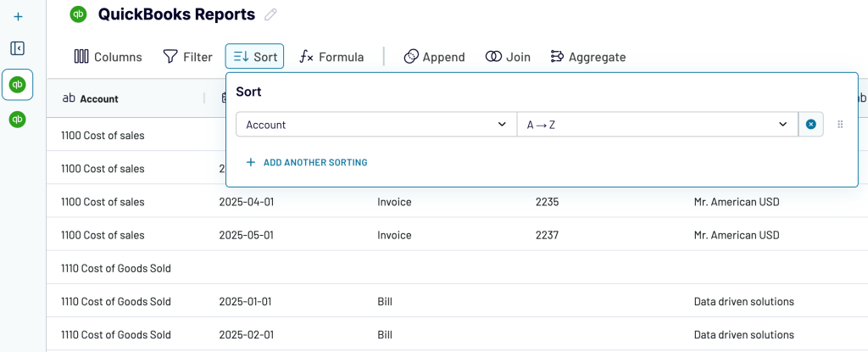The height and width of the screenshot is (352, 868).
Task: Open the Aggregate tool
Action: click(x=588, y=57)
